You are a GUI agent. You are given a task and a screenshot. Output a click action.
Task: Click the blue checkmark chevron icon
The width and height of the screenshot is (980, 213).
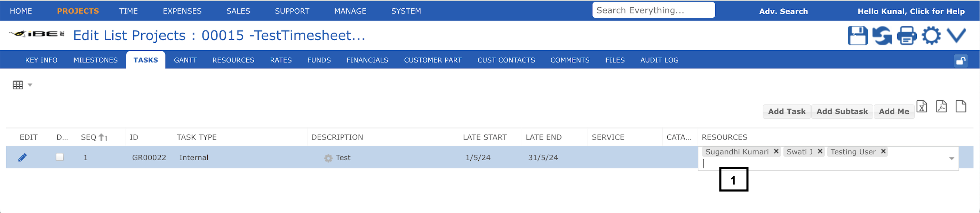(956, 35)
